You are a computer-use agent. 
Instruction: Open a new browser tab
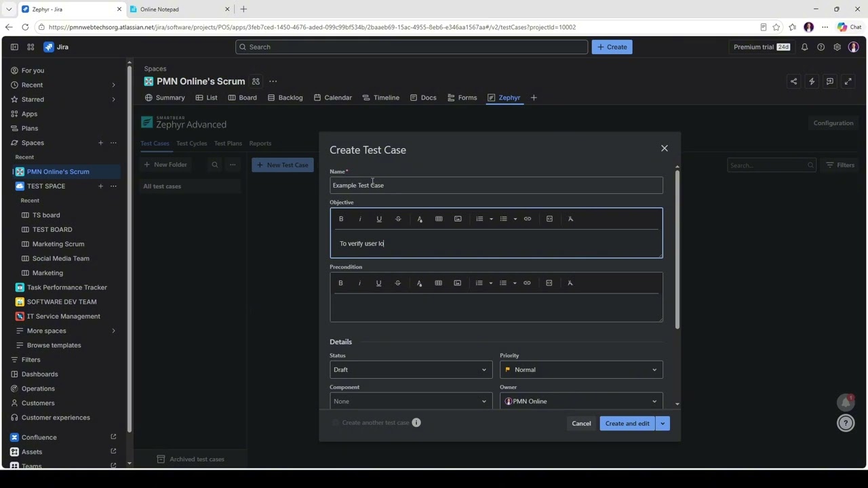243,9
